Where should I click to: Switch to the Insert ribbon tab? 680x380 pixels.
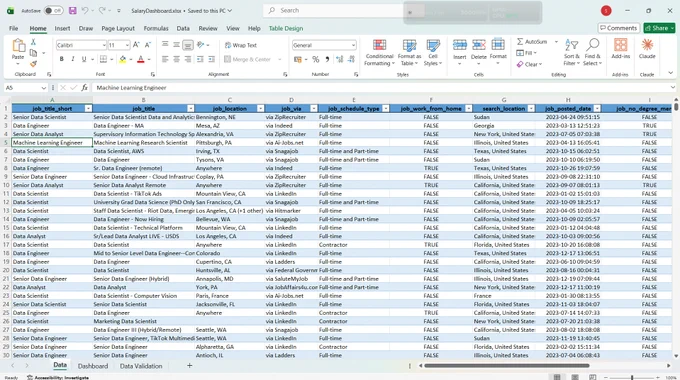tap(62, 28)
